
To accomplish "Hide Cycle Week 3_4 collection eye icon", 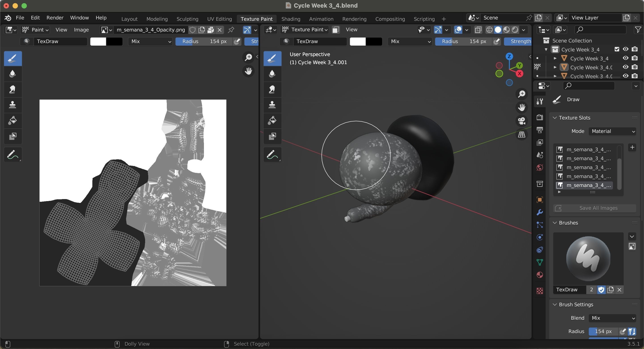I will [x=625, y=49].
